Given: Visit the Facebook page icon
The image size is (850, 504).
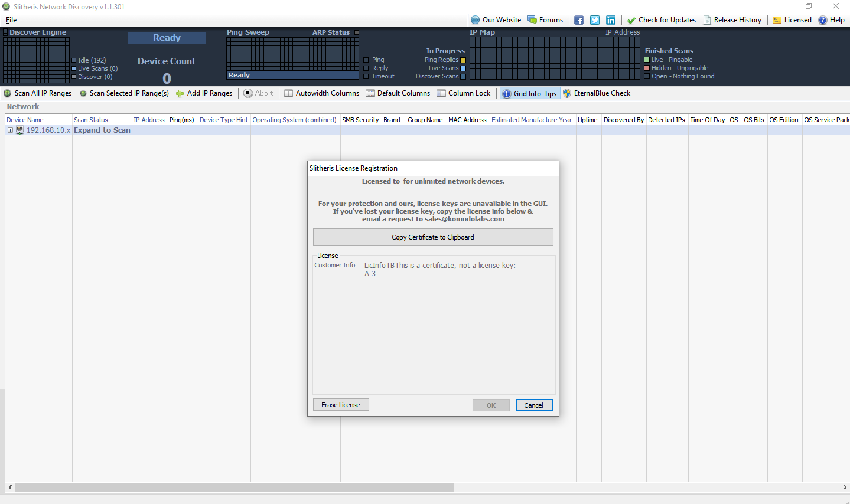Looking at the screenshot, I should pyautogui.click(x=579, y=20).
